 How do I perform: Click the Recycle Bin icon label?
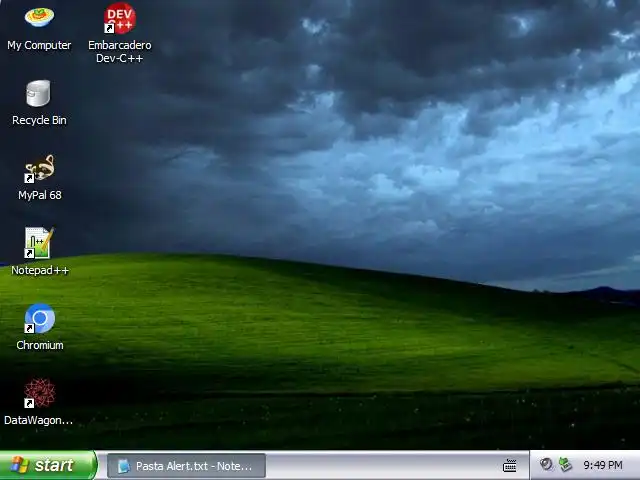39,120
